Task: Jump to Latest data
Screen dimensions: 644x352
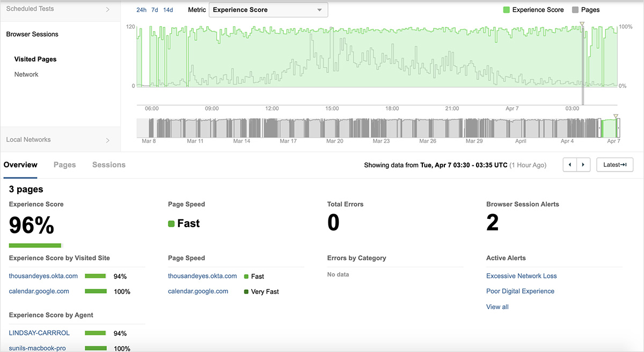Action: click(x=614, y=165)
